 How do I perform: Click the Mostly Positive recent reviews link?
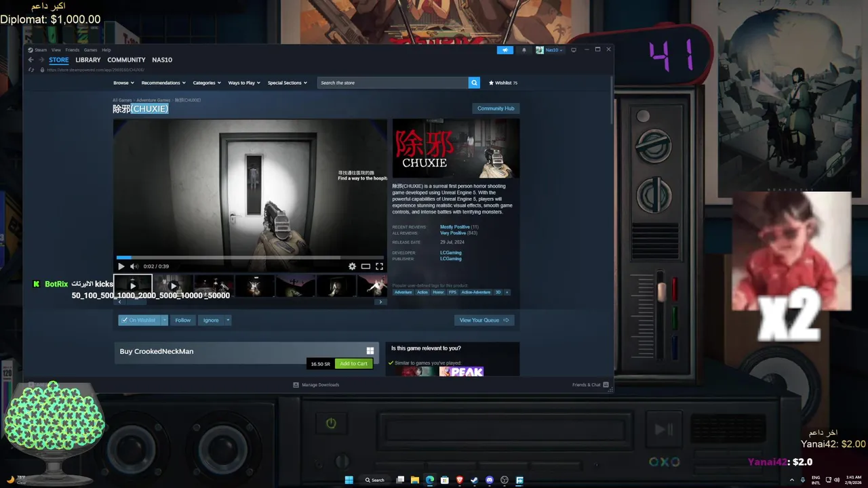click(x=454, y=227)
